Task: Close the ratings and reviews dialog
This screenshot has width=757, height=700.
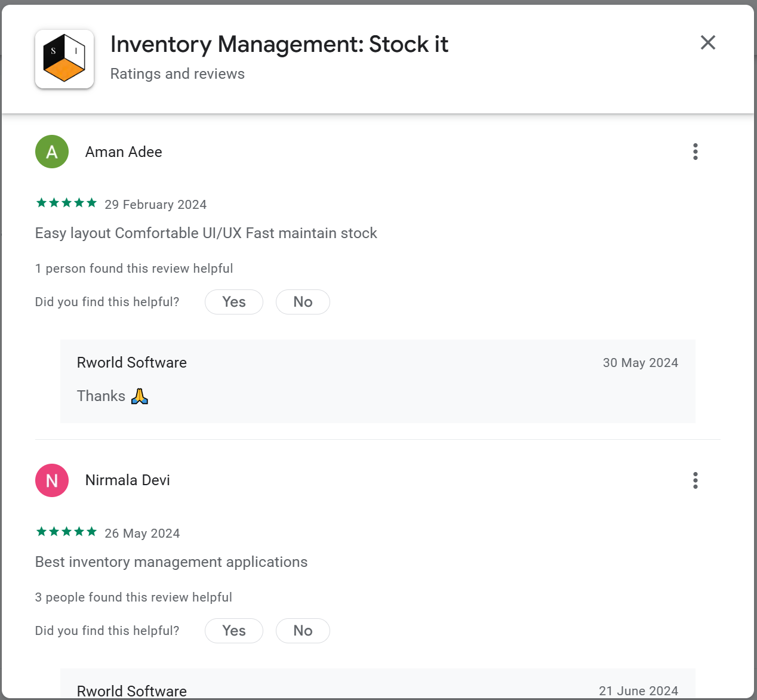Action: (707, 42)
